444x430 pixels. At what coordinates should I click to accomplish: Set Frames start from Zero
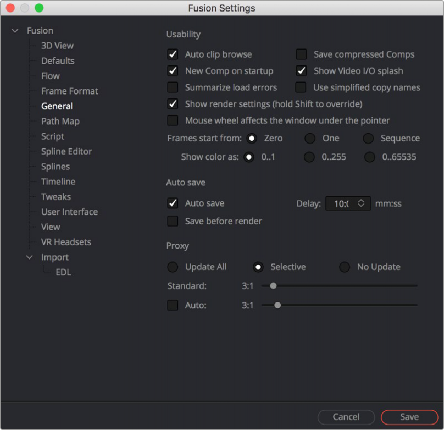252,138
